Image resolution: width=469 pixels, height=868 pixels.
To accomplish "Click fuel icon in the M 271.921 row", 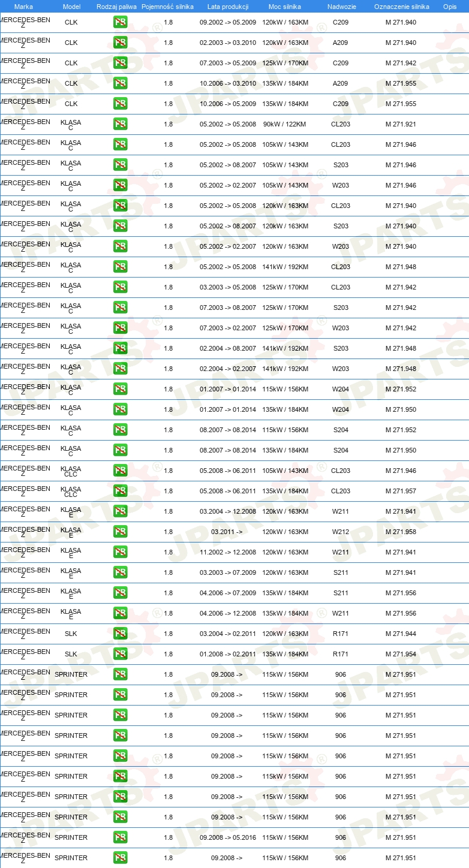I will click(x=120, y=124).
